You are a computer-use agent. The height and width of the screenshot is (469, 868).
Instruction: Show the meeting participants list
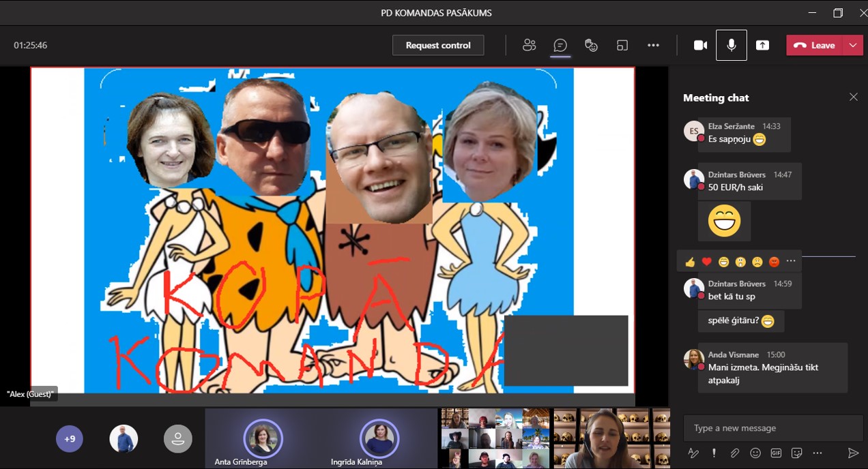(529, 45)
